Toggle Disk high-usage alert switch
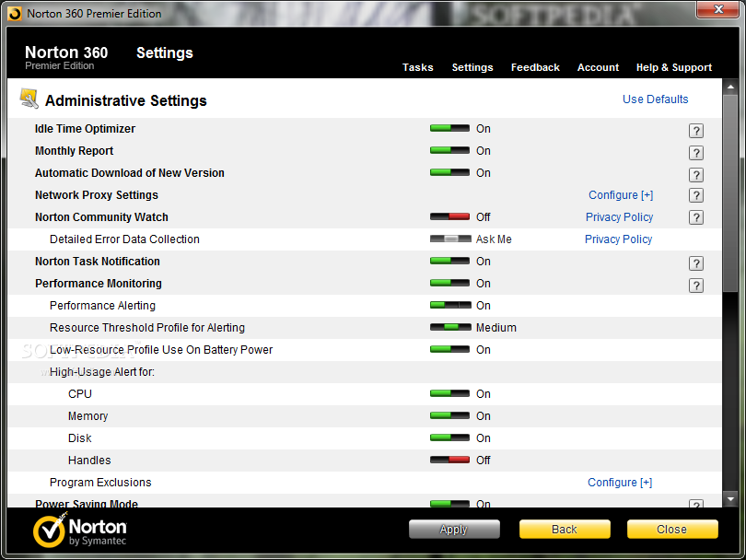The width and height of the screenshot is (746, 560). click(x=449, y=437)
